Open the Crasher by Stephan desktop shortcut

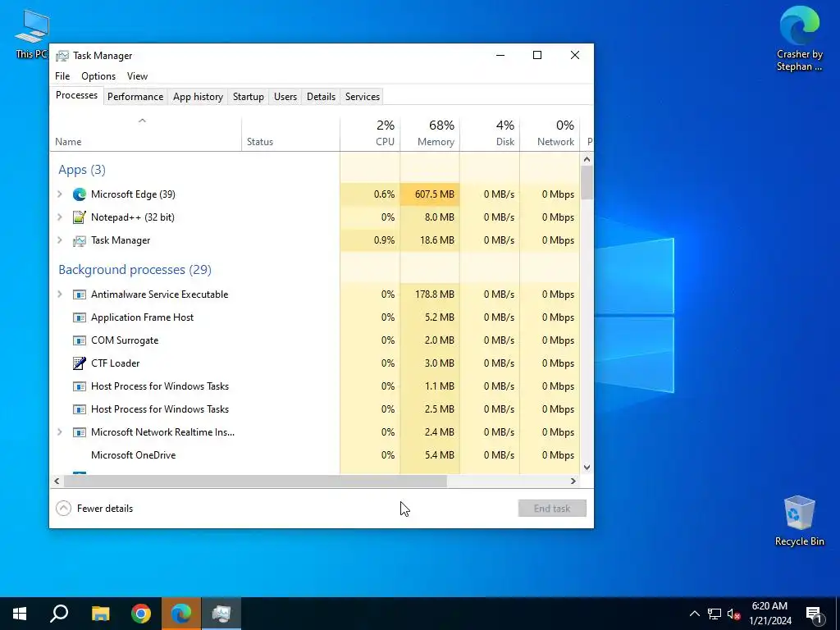click(x=799, y=39)
